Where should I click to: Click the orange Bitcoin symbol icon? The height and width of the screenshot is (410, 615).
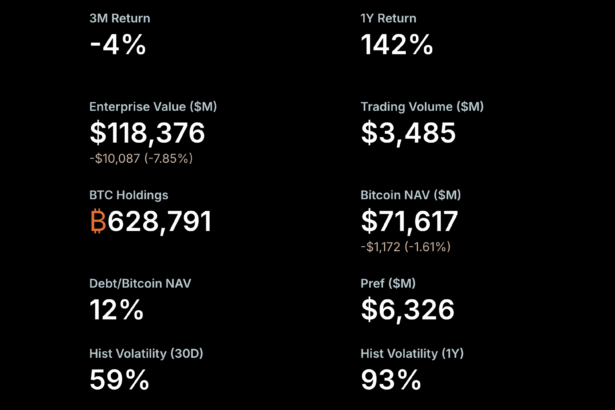pos(98,221)
